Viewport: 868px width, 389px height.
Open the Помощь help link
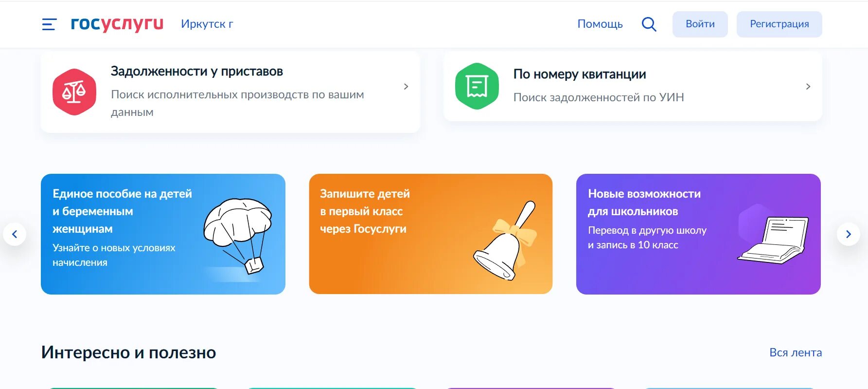(x=600, y=24)
